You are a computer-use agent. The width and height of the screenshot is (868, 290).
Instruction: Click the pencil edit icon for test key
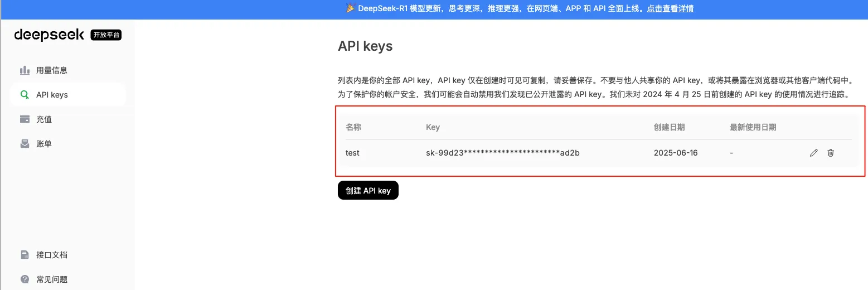[813, 153]
